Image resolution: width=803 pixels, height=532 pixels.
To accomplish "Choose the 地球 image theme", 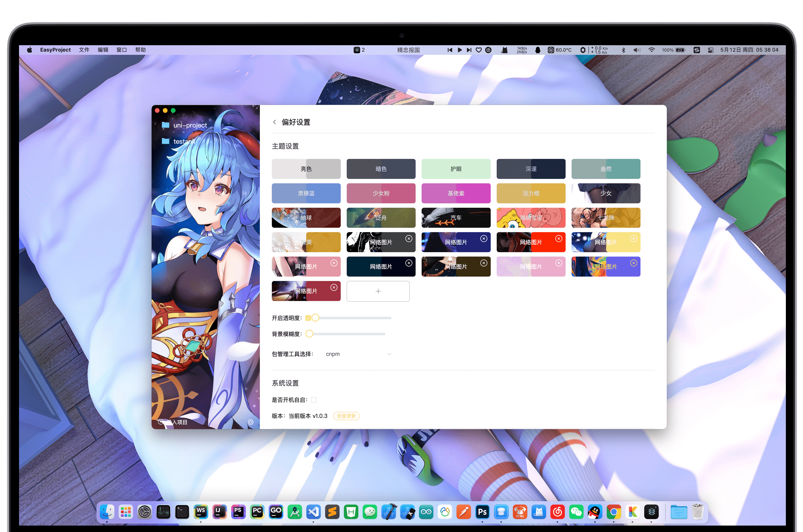I will point(306,217).
